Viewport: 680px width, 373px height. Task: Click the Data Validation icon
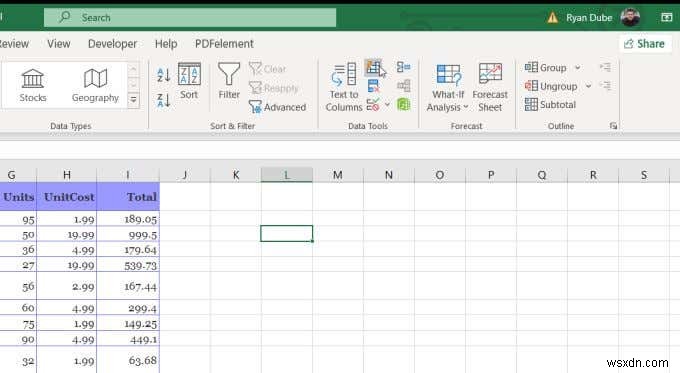[x=373, y=105]
